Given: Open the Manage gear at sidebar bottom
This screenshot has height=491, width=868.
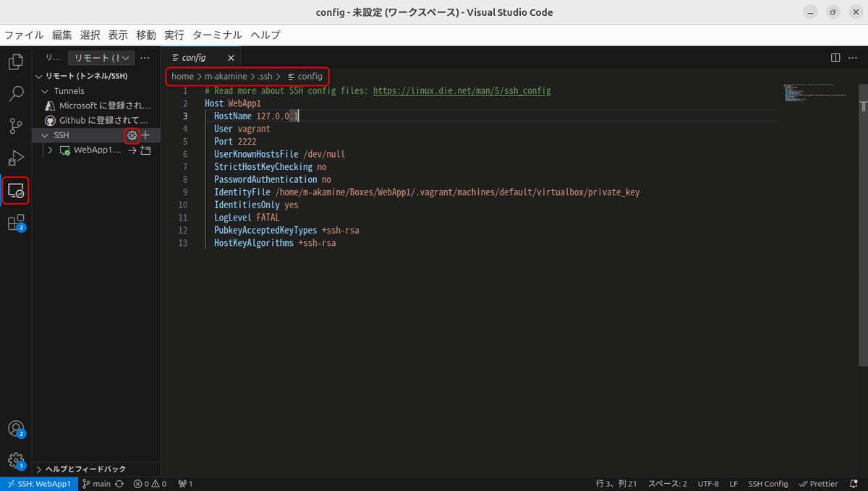Looking at the screenshot, I should coord(15,461).
